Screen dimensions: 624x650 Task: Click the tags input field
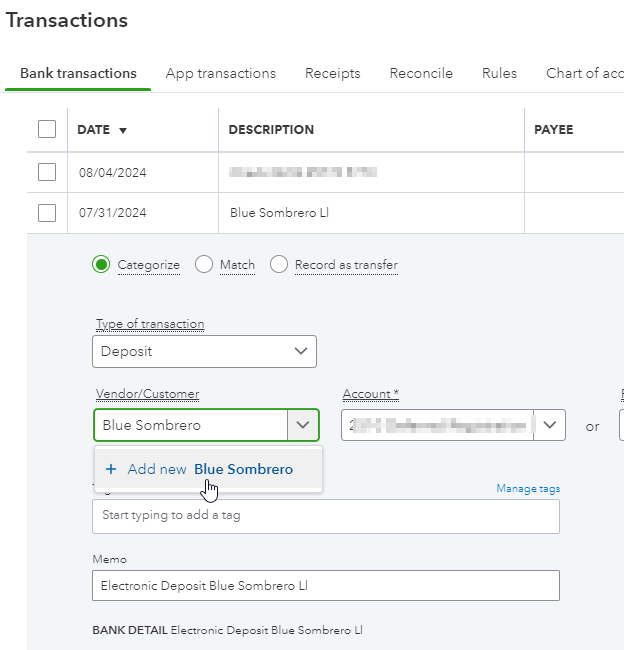[x=325, y=516]
